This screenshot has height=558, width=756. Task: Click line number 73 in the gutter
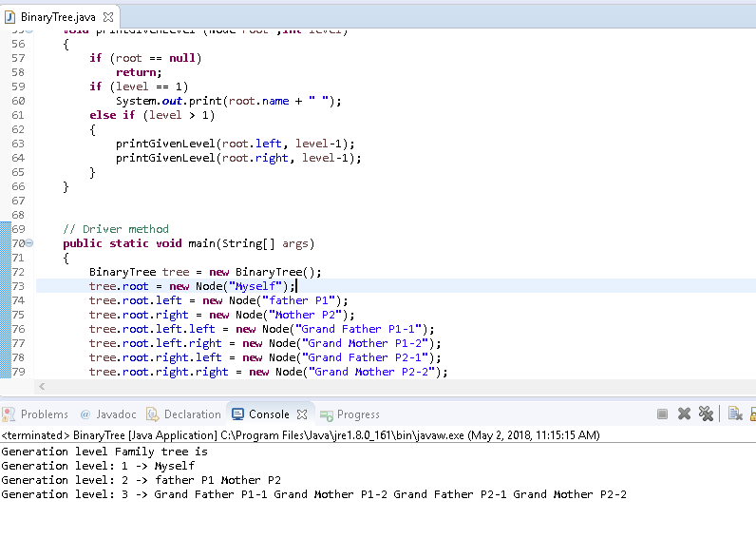18,286
